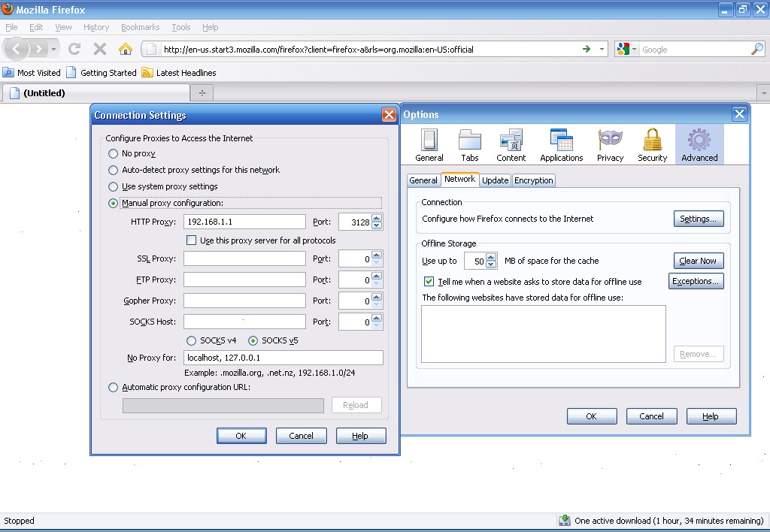This screenshot has width=770, height=532.
Task: Open Latest Headlines feed bookmark
Action: tap(179, 73)
